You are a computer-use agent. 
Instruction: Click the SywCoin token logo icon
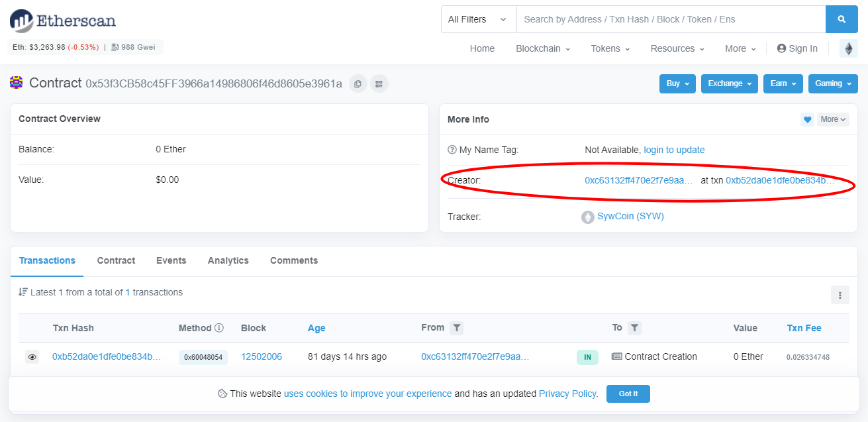coord(588,217)
